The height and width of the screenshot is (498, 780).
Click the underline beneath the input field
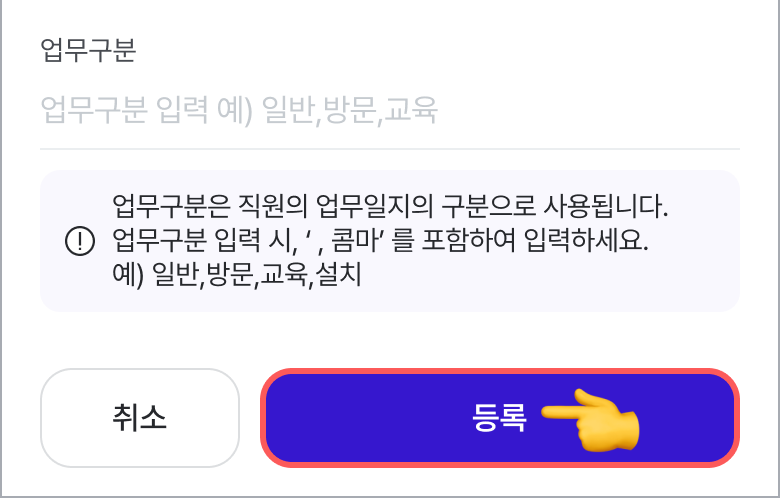(390, 148)
